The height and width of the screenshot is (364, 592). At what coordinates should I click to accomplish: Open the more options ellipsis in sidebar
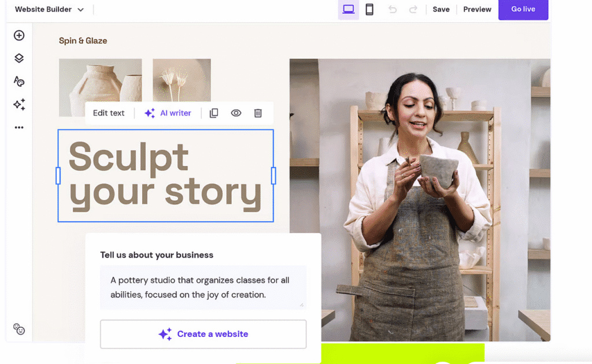coord(19,128)
